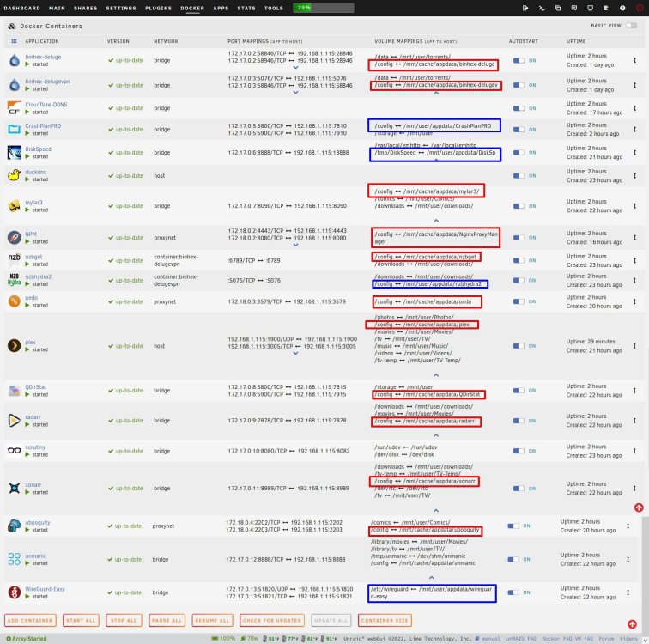Screen dimensions: 649x644
Task: Open the Shares tab
Action: [85, 8]
